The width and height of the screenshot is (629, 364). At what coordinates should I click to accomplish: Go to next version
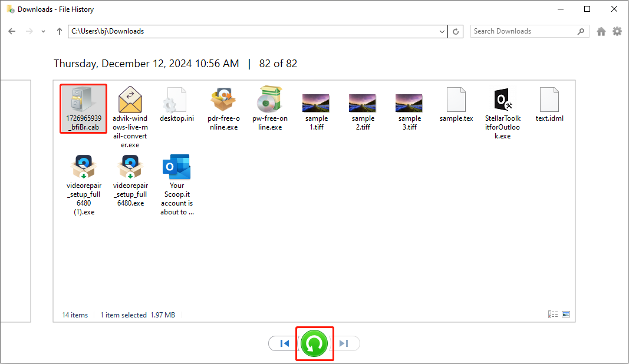(x=344, y=343)
